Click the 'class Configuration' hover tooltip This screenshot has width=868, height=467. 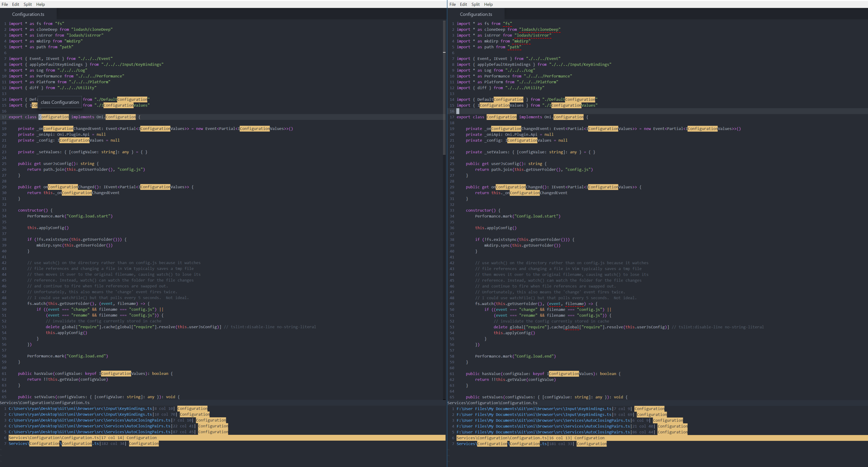point(60,102)
